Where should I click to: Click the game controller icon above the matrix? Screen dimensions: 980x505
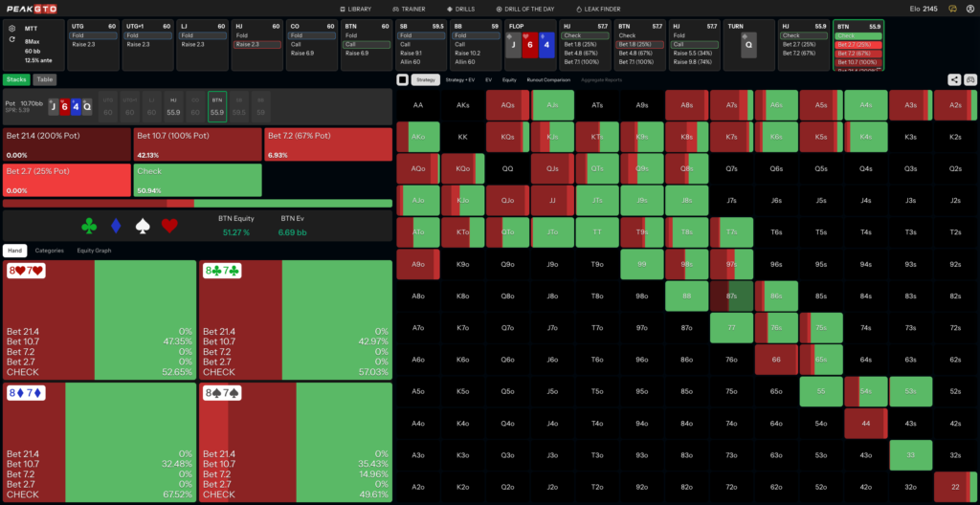tap(970, 79)
